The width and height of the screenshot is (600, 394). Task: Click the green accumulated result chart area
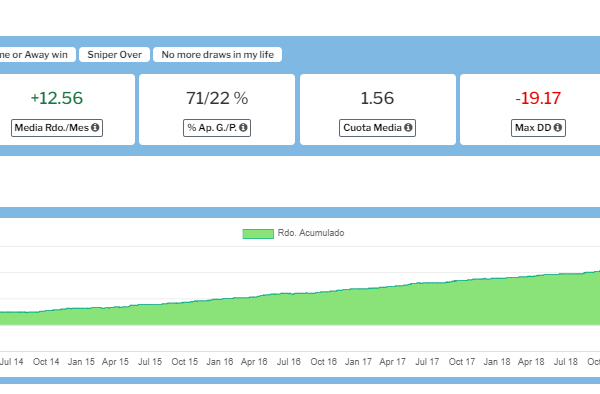[x=300, y=308]
